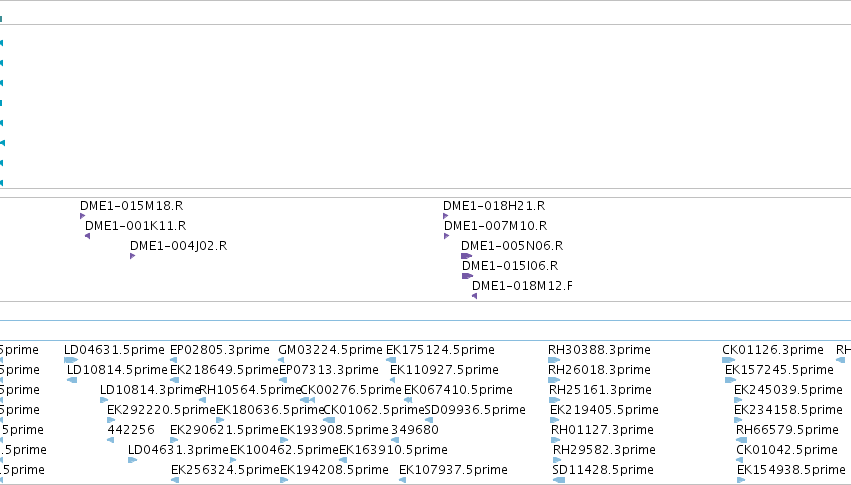
Task: Click the CK00276.5prime label
Action: tap(351, 391)
